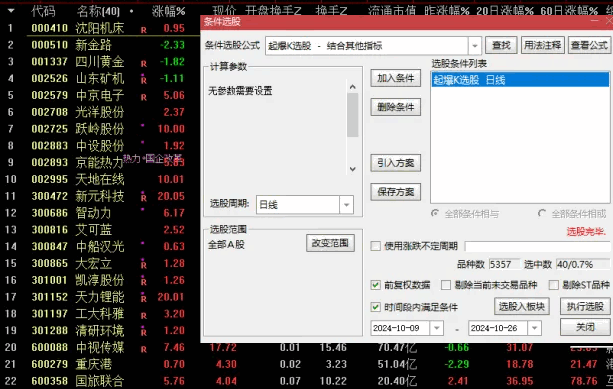Select stock row 002995 天地在线
The width and height of the screenshot is (613, 389).
click(100, 179)
